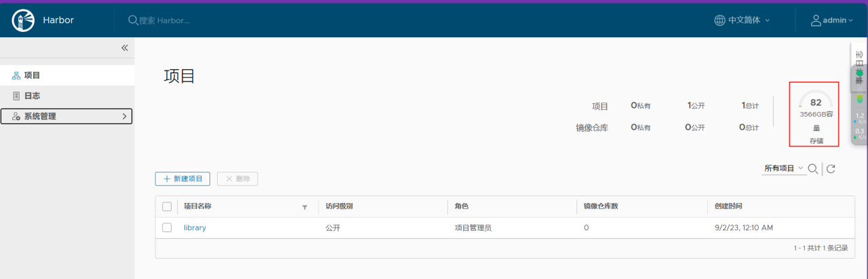Click the filter icon in 项目名称 column

[x=304, y=207]
